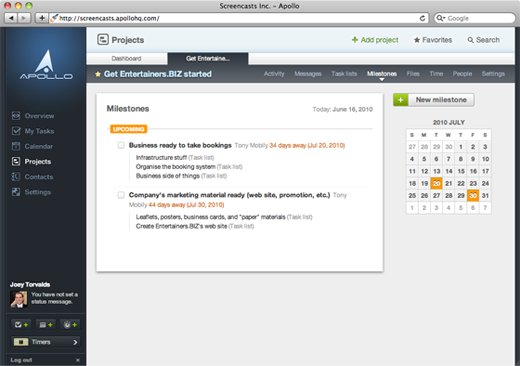Open the Favorites menu in header
Screen dimensions: 520x366
(x=433, y=40)
